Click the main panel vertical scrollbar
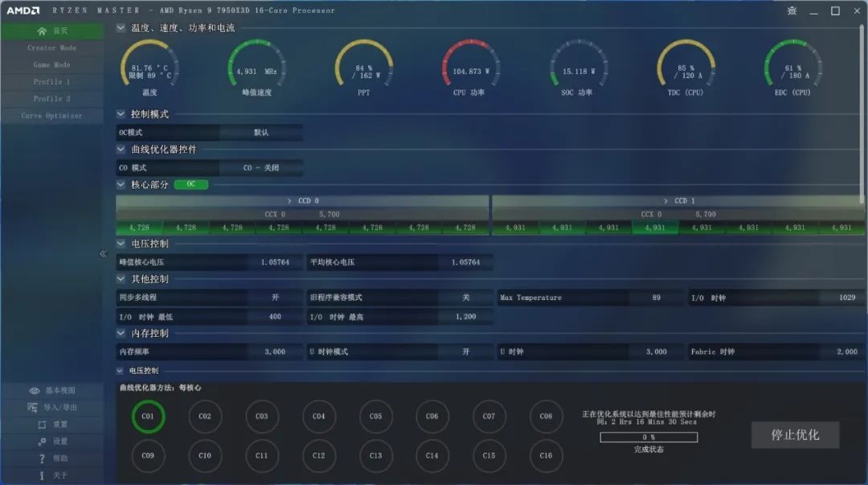Image resolution: width=868 pixels, height=485 pixels. coord(863,113)
